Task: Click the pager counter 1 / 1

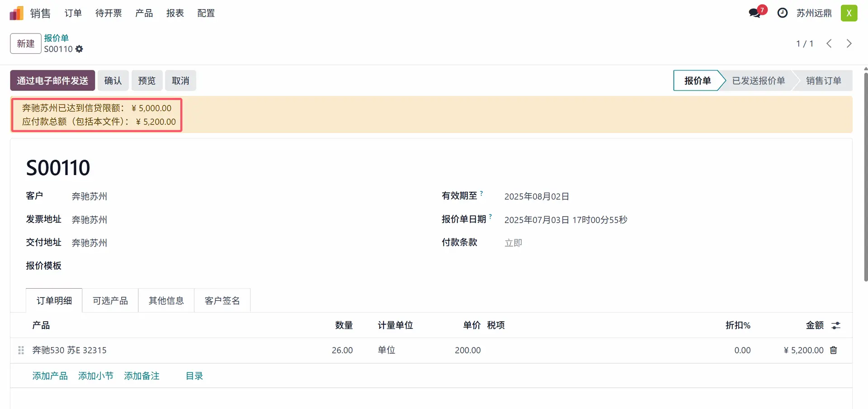Action: (x=805, y=43)
